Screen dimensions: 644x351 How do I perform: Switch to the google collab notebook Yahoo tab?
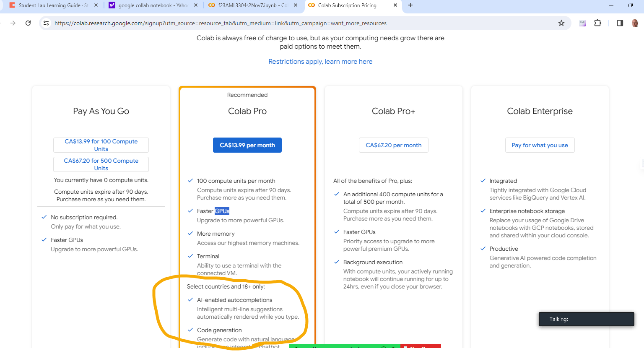tap(153, 5)
